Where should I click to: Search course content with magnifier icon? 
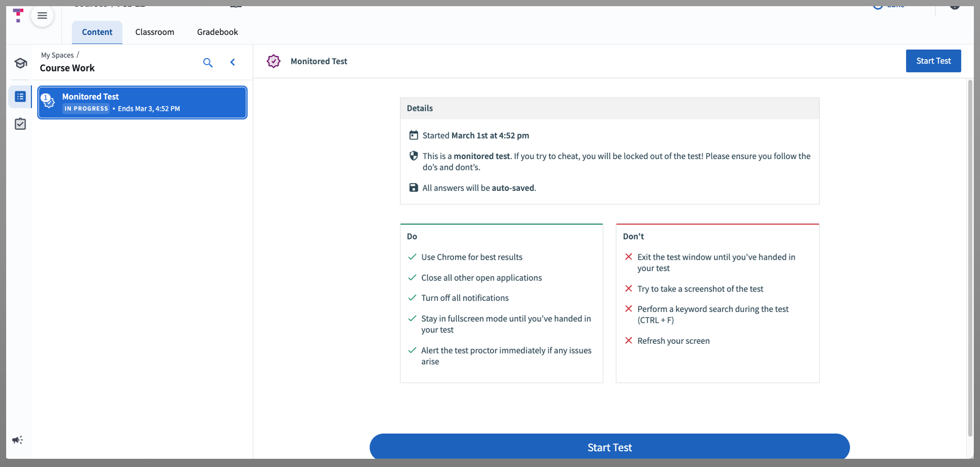pyautogui.click(x=208, y=63)
